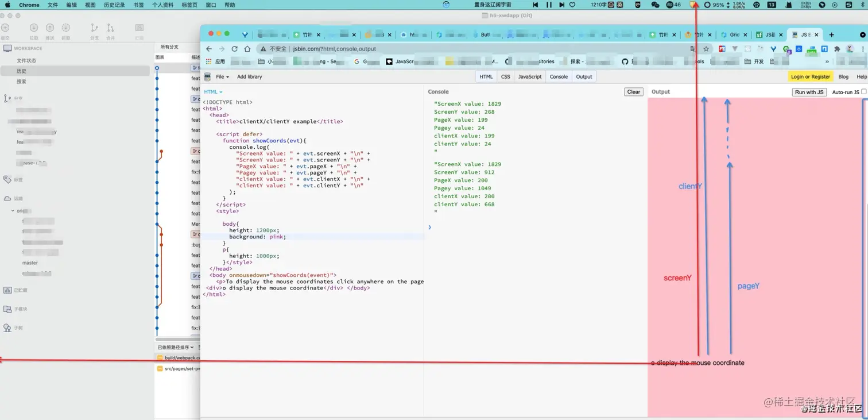Toggle the CSS panel in JS Bin
Viewport: 868px width, 420px height.
(505, 76)
